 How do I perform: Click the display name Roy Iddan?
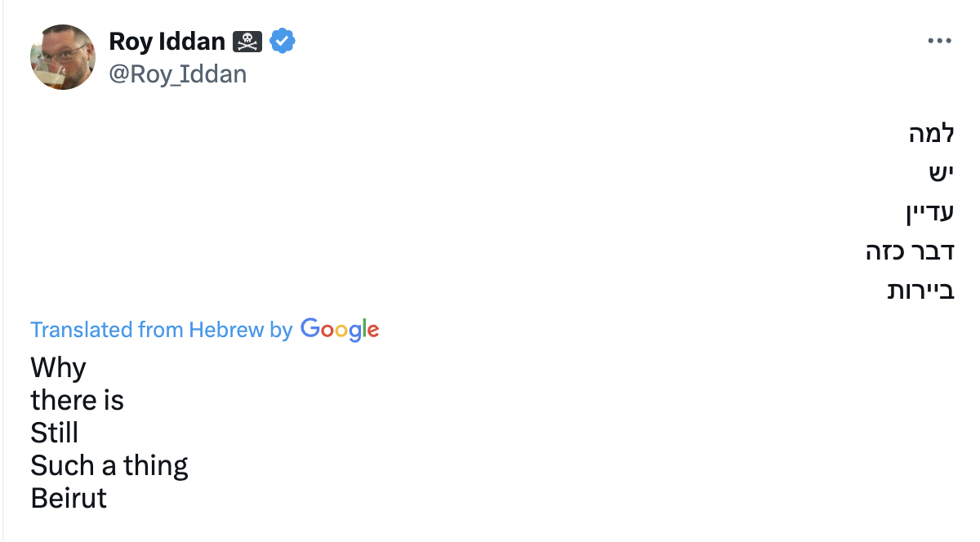point(167,40)
